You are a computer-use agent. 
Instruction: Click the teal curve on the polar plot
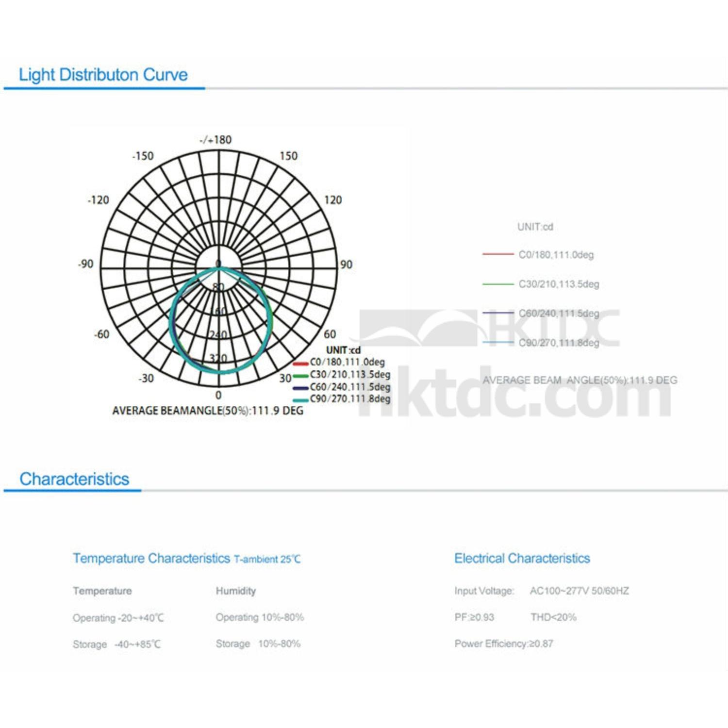(x=170, y=320)
